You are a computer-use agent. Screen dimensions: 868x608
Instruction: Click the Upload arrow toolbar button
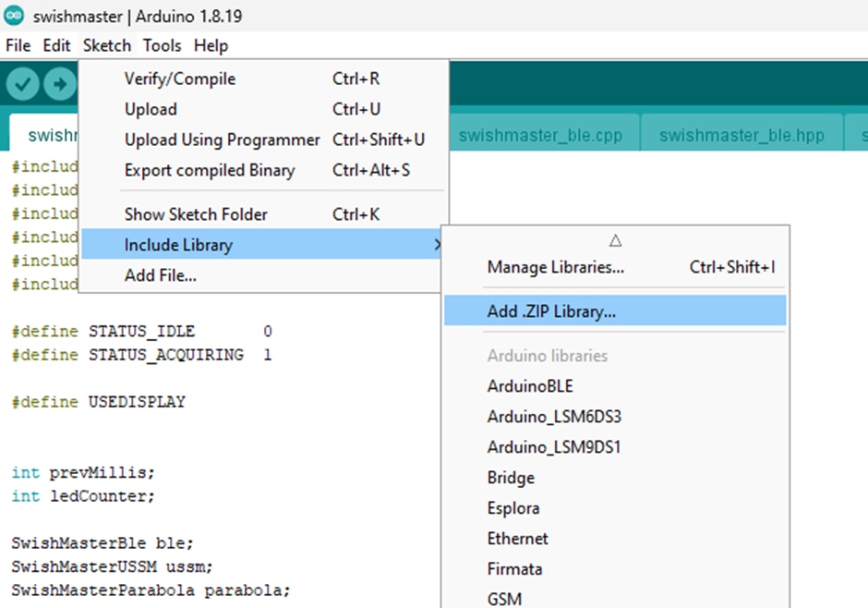click(x=60, y=83)
